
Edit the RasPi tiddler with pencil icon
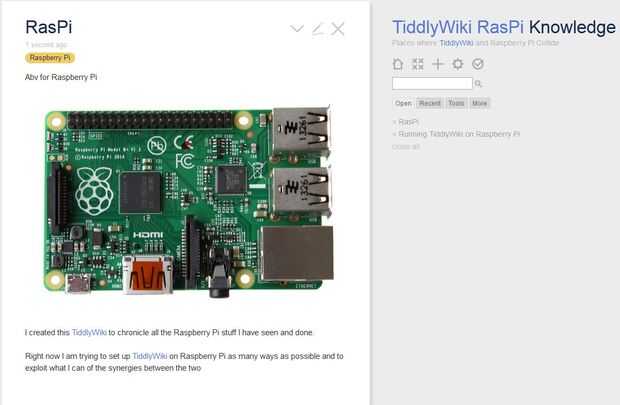(318, 29)
